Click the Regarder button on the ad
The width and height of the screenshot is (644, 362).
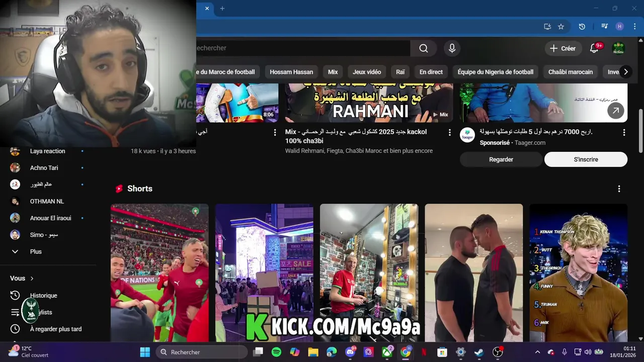coord(501,159)
